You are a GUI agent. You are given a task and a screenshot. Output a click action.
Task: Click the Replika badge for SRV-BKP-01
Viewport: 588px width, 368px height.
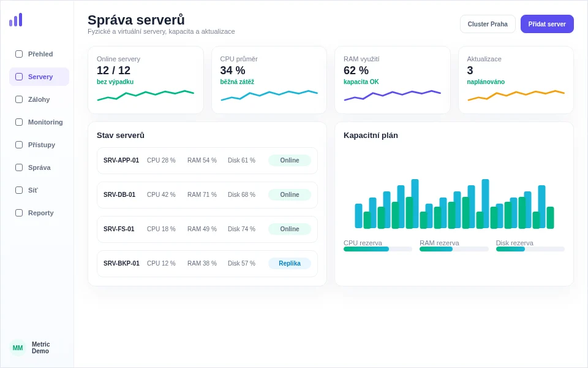[x=290, y=264]
